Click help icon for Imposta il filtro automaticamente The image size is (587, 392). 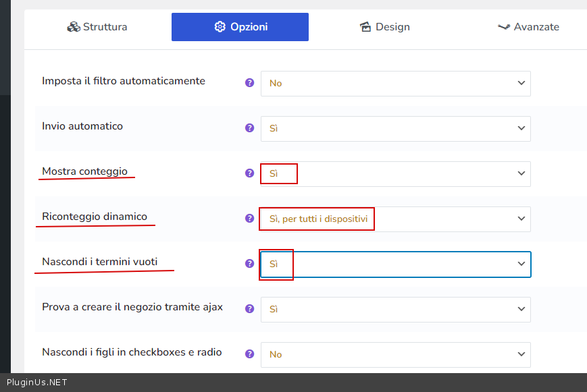click(249, 82)
